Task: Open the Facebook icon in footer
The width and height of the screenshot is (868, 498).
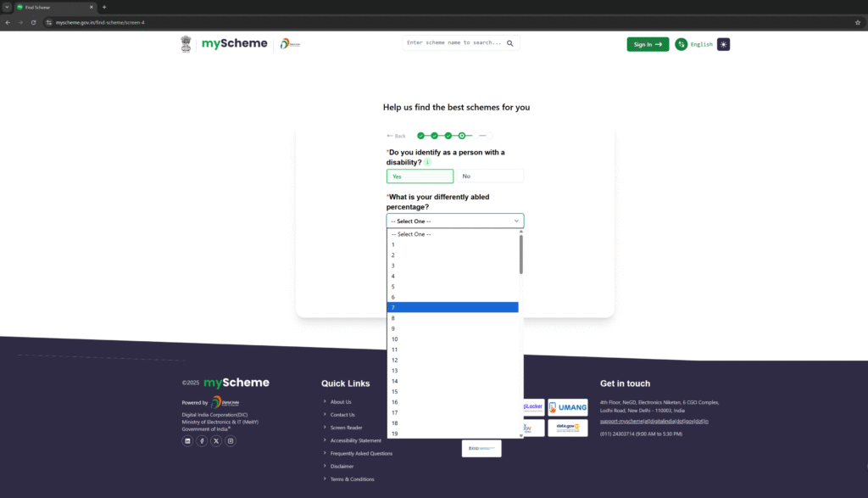Action: tap(202, 441)
